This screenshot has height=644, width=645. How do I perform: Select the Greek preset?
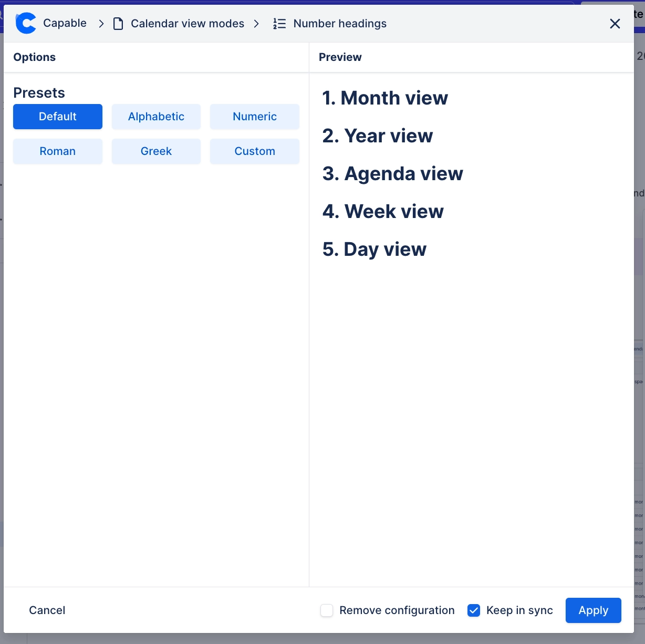(x=156, y=151)
